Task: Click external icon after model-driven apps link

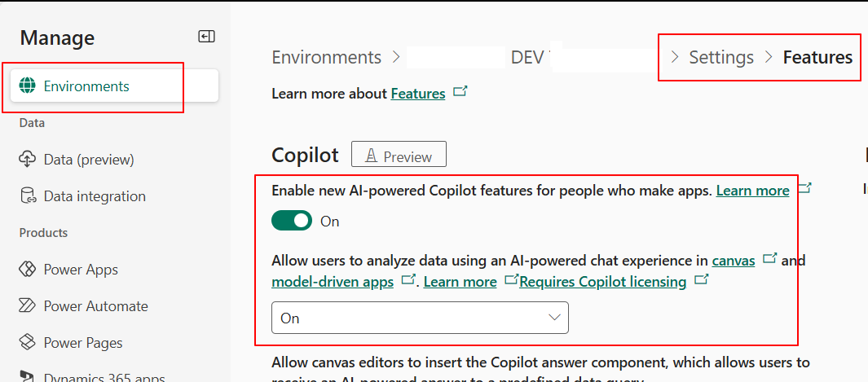Action: coord(408,279)
